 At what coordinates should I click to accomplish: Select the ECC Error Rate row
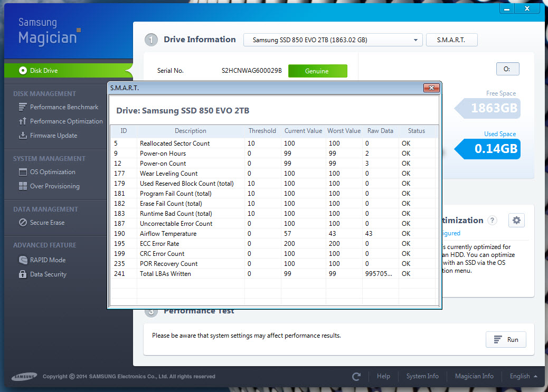coord(273,244)
